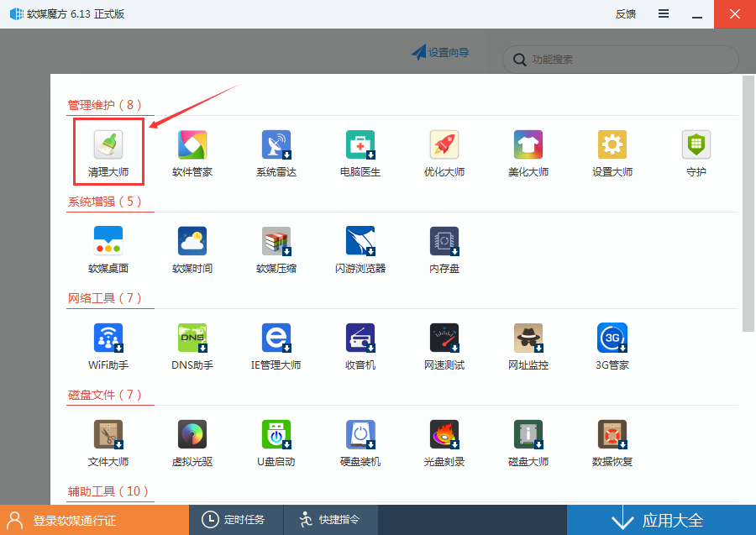The height and width of the screenshot is (535, 756).
Task: Open the 守护 guard tool
Action: pos(696,151)
